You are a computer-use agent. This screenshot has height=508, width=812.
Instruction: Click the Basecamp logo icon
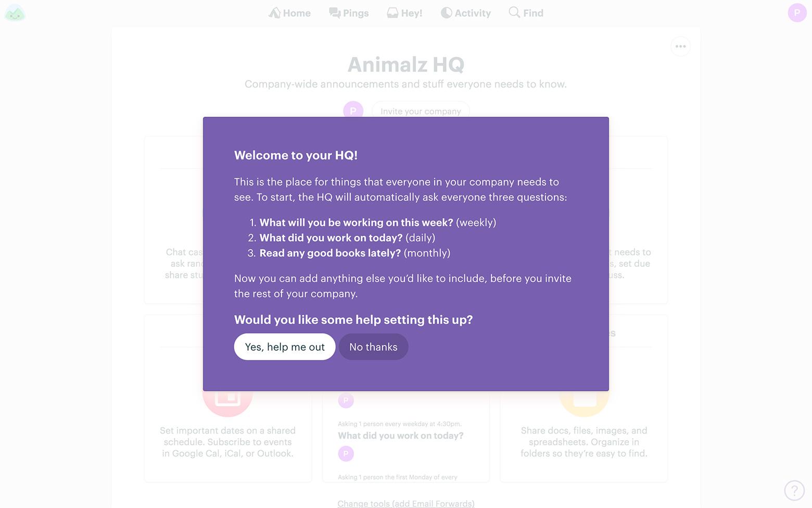[15, 13]
